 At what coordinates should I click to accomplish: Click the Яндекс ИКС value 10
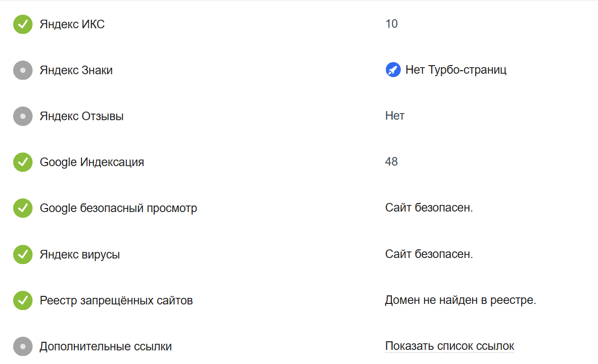[391, 24]
